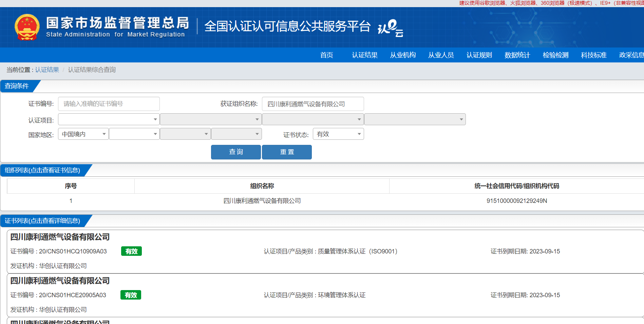This screenshot has height=324, width=644.
Task: Click first certificate card company title
Action: (60, 237)
